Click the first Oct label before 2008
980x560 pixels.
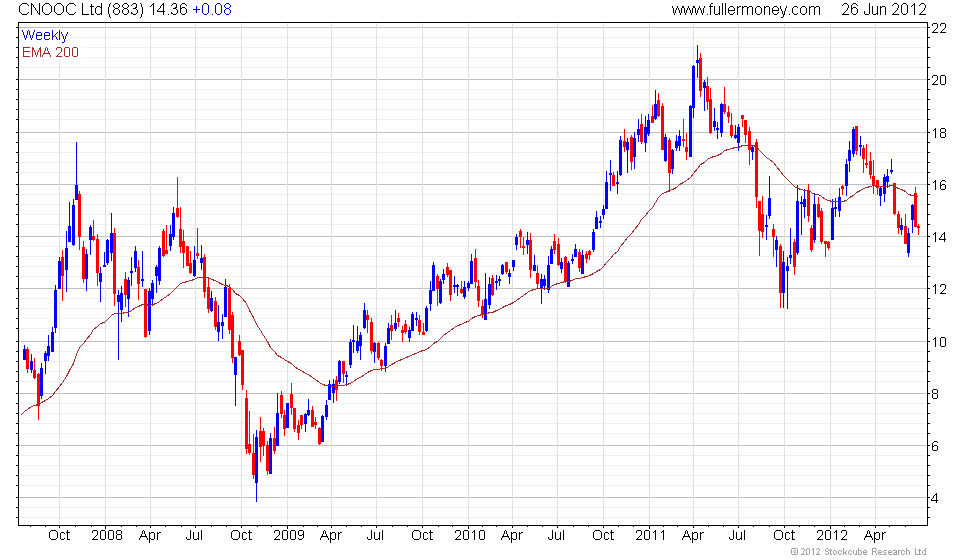59,535
